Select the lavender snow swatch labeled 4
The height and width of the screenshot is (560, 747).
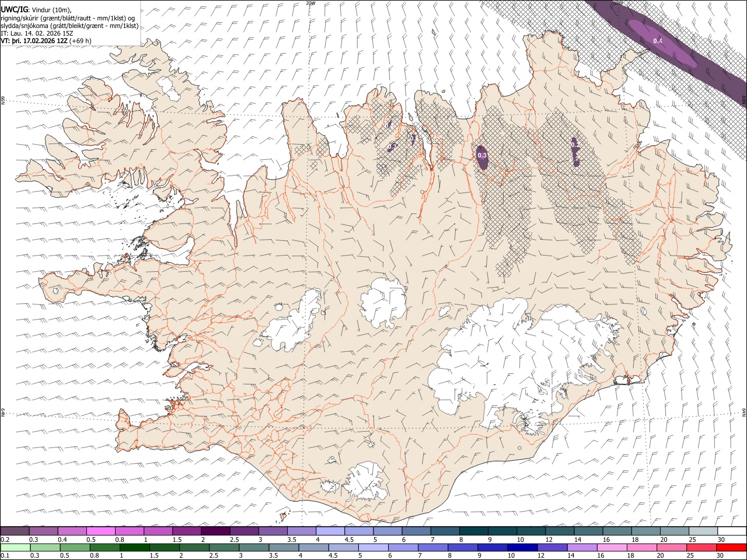(x=330, y=531)
